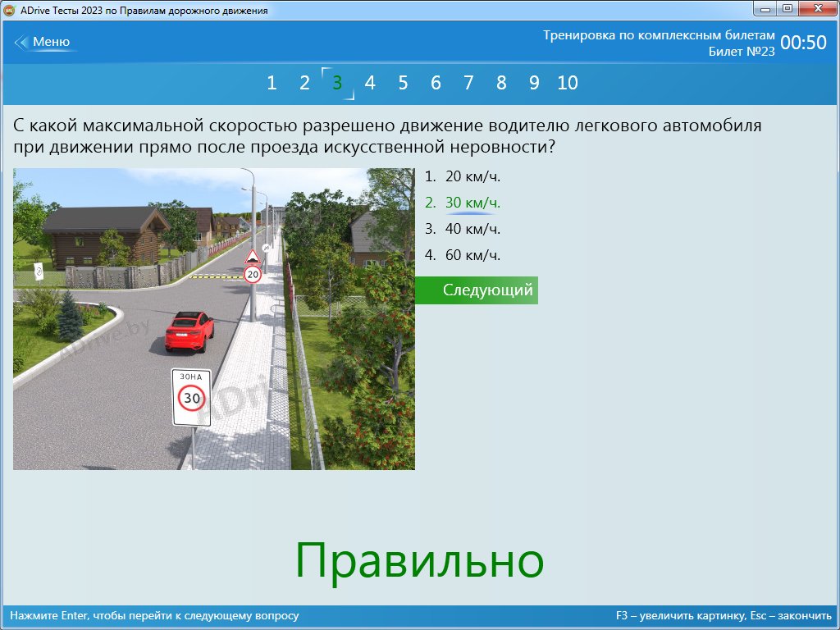Go to question 1
Screen dimensions: 840x630
point(272,83)
